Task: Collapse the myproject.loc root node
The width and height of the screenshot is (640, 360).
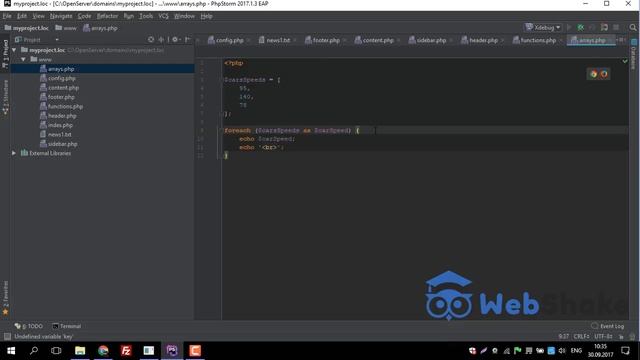Action: 14,50
